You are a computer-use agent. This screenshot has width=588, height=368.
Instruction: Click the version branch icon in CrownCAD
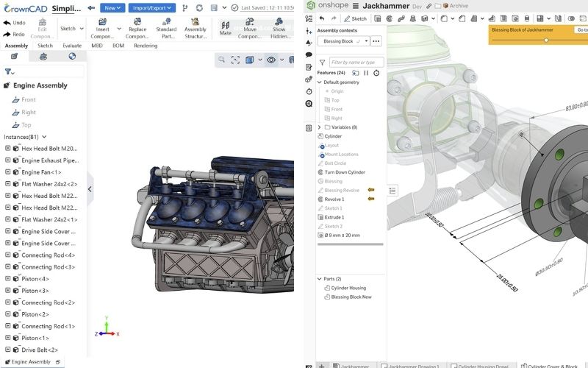185,7
